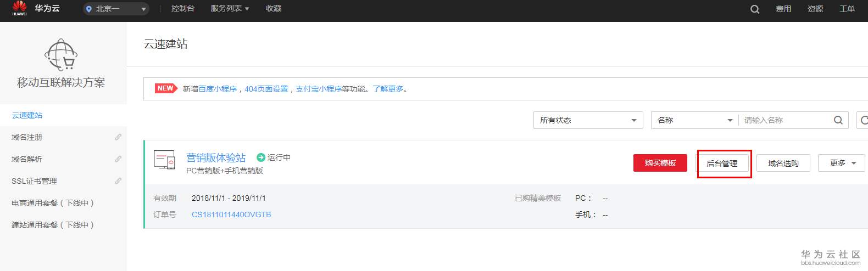Open 收藏 in the top bar
868x271 pixels.
[274, 9]
